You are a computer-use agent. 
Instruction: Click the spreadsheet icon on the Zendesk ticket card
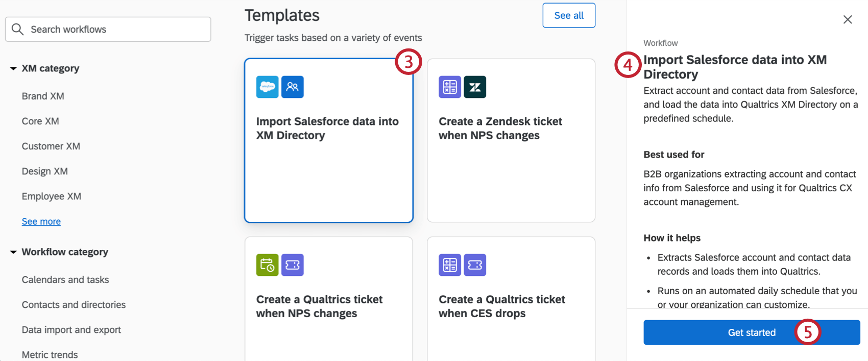point(449,87)
